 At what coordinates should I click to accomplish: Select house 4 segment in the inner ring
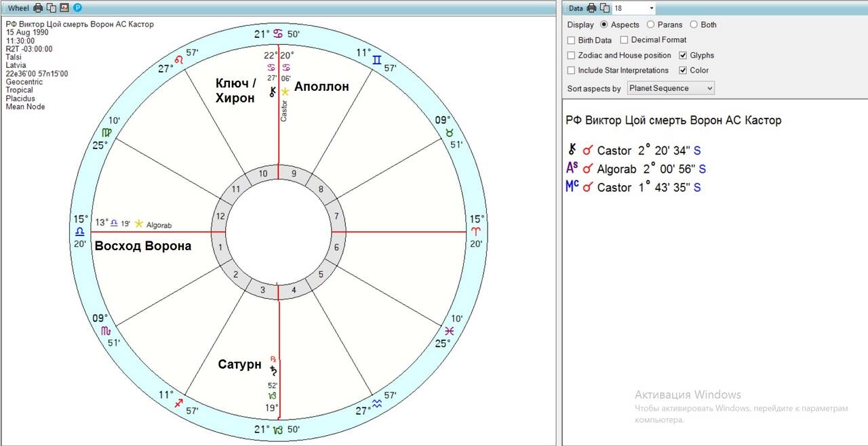(x=294, y=291)
